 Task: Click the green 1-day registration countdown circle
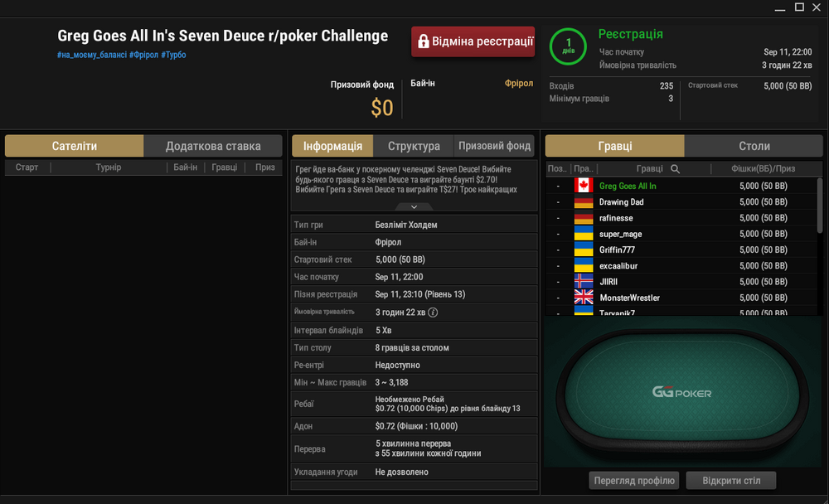pos(569,46)
